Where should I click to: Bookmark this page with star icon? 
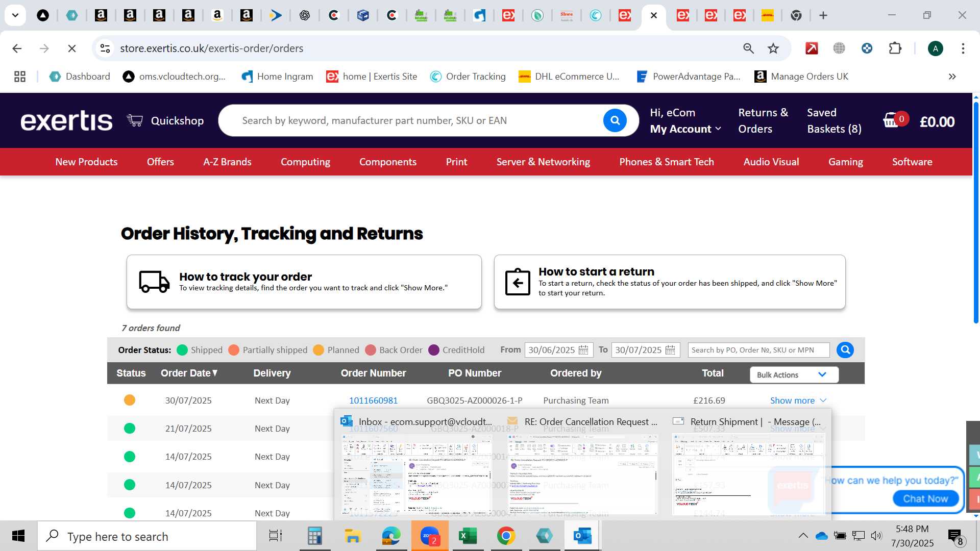(773, 48)
